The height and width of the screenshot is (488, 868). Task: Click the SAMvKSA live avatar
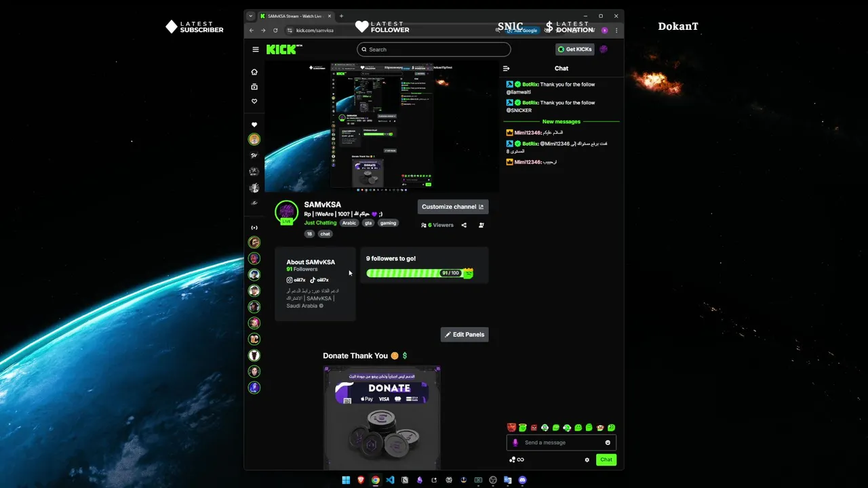coord(286,212)
